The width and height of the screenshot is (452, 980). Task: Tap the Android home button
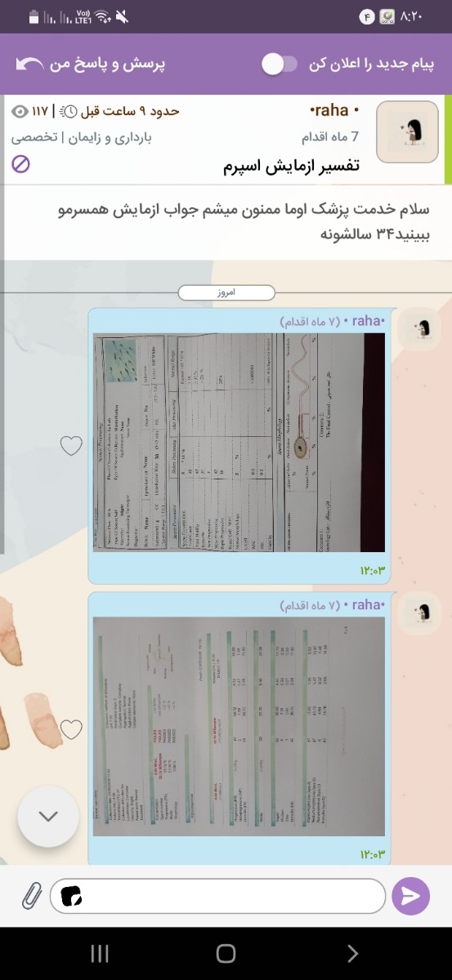226,953
